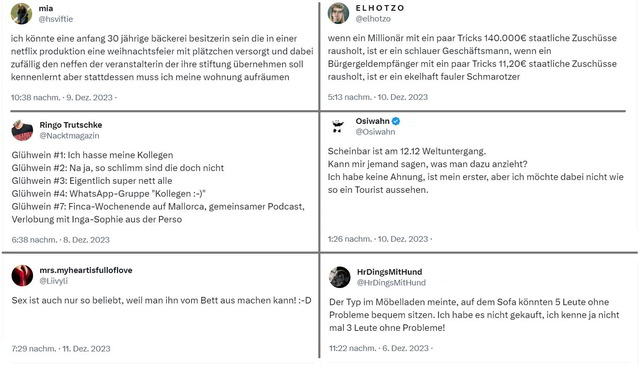The height and width of the screenshot is (366, 640).
Task: Go to the @Osiwahn handle
Action: pos(375,132)
